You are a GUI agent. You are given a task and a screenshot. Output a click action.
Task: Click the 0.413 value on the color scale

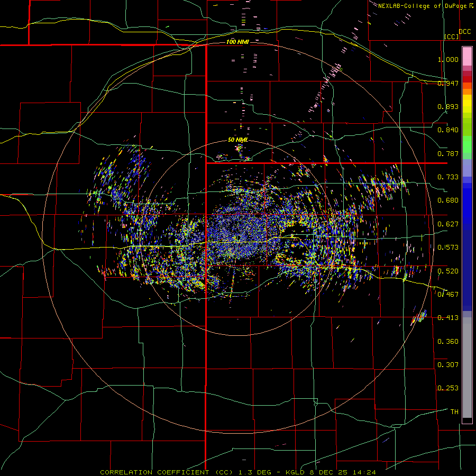tap(448, 318)
